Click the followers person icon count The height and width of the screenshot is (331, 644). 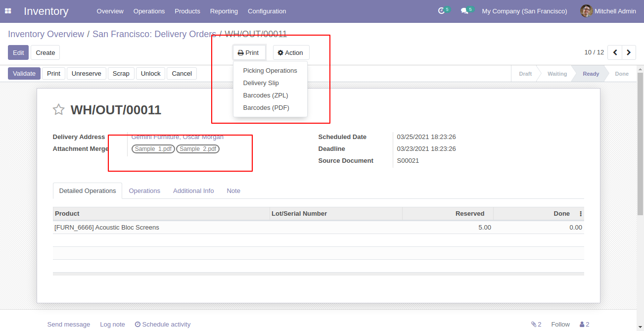point(584,325)
